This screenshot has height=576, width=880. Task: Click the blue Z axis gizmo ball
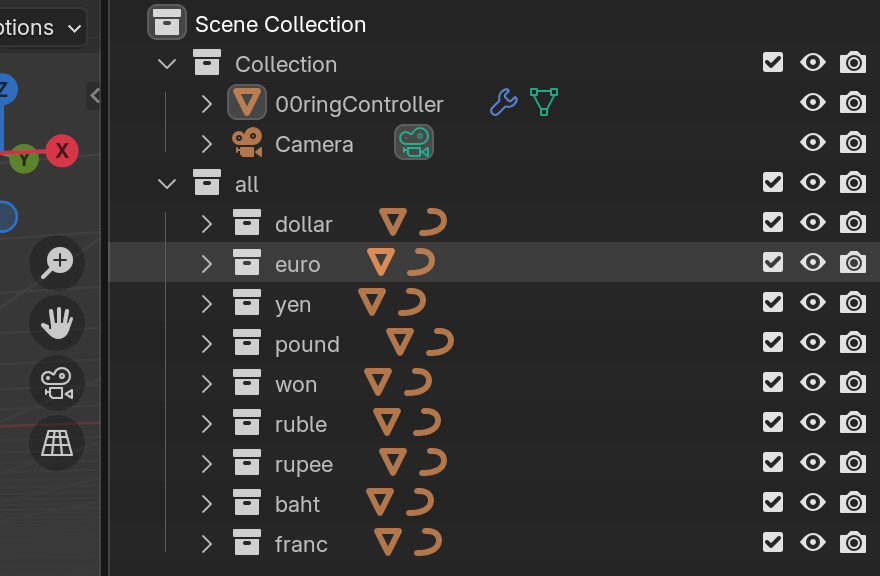pos(6,89)
